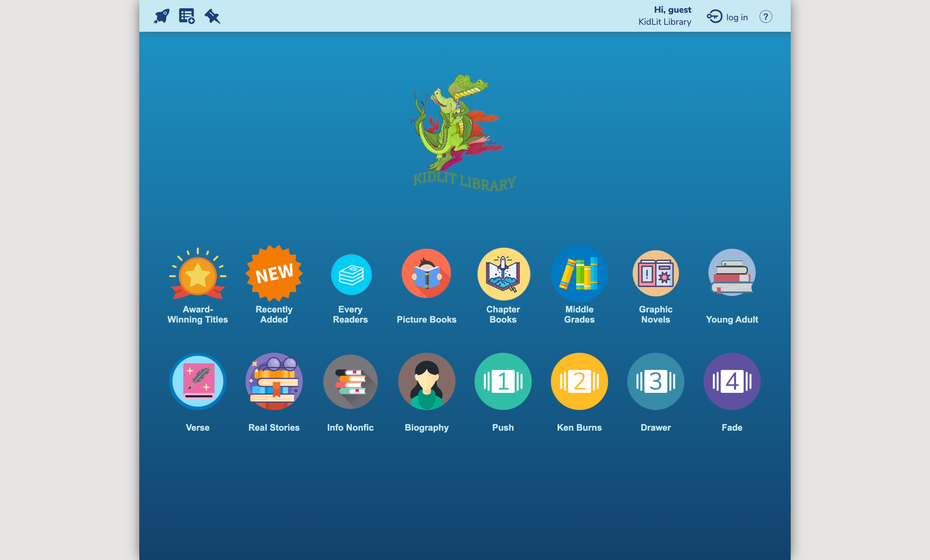
Task: Open the Recently Added NEW badge
Action: 274,273
